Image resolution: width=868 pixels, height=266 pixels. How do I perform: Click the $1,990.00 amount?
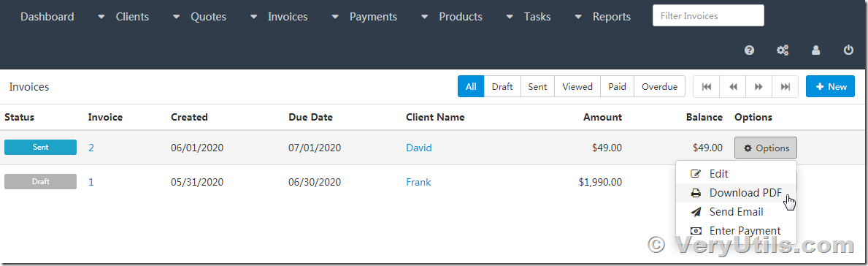coord(600,182)
